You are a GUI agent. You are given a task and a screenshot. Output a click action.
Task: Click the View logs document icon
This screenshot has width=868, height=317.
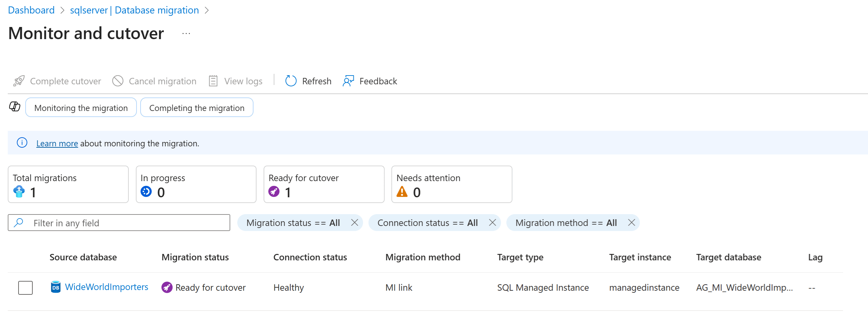click(x=213, y=81)
